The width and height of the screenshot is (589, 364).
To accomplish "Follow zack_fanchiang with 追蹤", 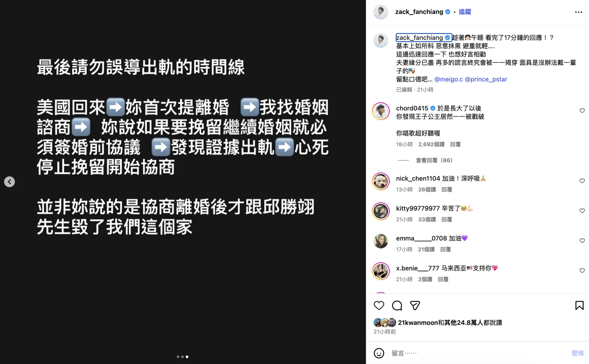I will point(465,12).
